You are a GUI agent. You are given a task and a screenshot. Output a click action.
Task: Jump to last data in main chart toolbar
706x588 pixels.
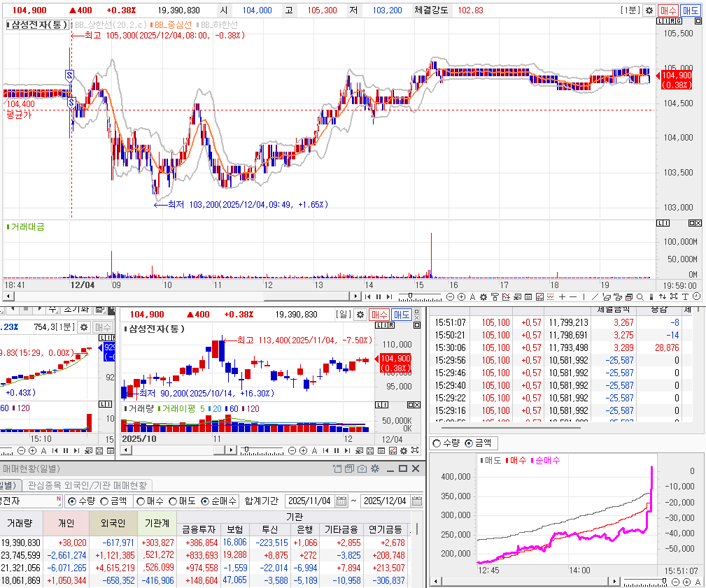tap(389, 296)
